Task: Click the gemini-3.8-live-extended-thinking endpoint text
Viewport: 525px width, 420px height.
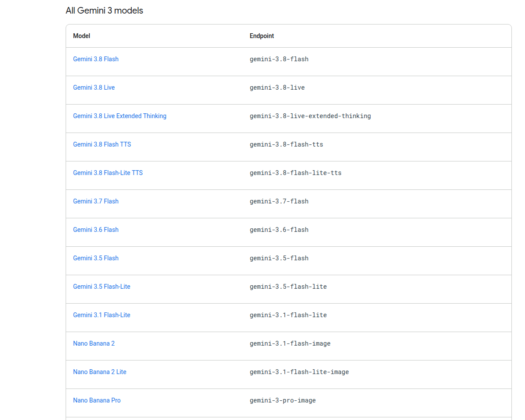Action: coord(310,116)
